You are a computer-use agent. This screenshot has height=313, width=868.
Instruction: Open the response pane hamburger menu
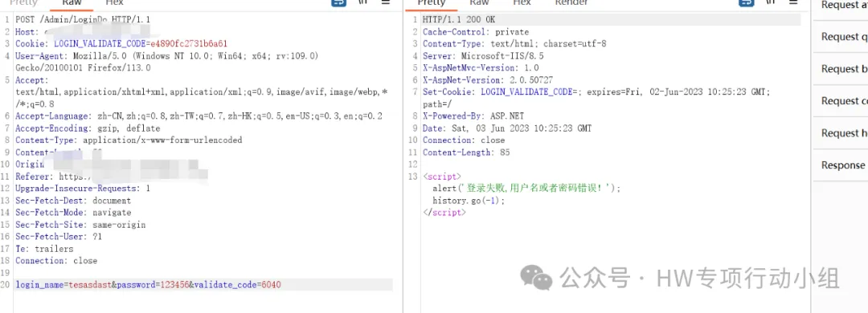(x=794, y=2)
